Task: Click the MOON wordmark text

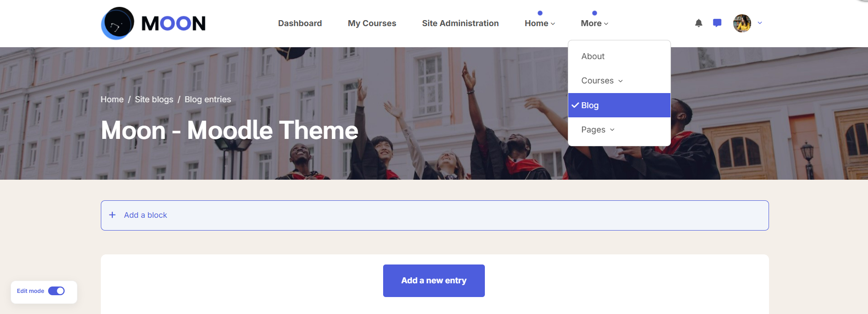Action: pos(173,23)
